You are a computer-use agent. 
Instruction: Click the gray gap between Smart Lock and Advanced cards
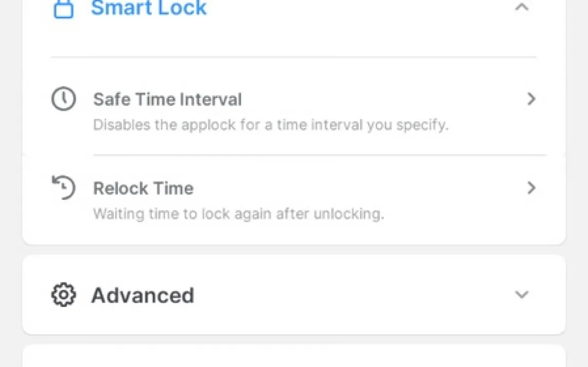tap(294, 250)
